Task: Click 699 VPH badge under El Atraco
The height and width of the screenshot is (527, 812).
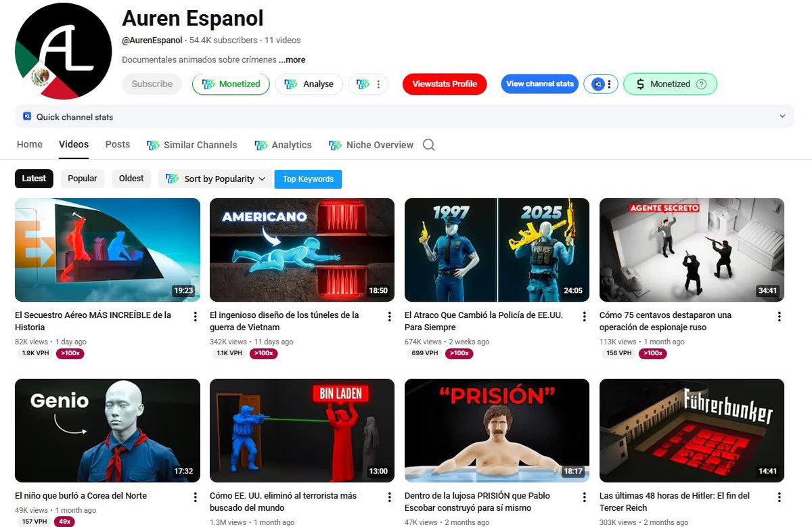Action: click(424, 353)
